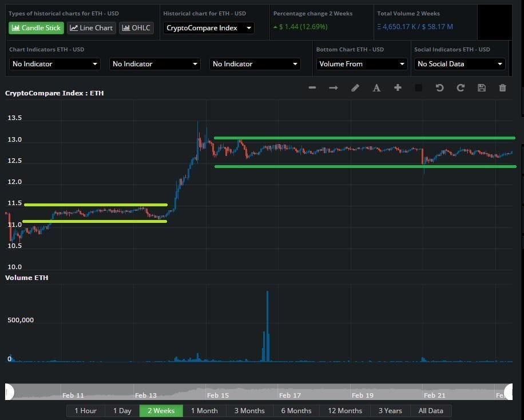The image size is (524, 420).
Task: Select the All Data time range
Action: click(431, 411)
